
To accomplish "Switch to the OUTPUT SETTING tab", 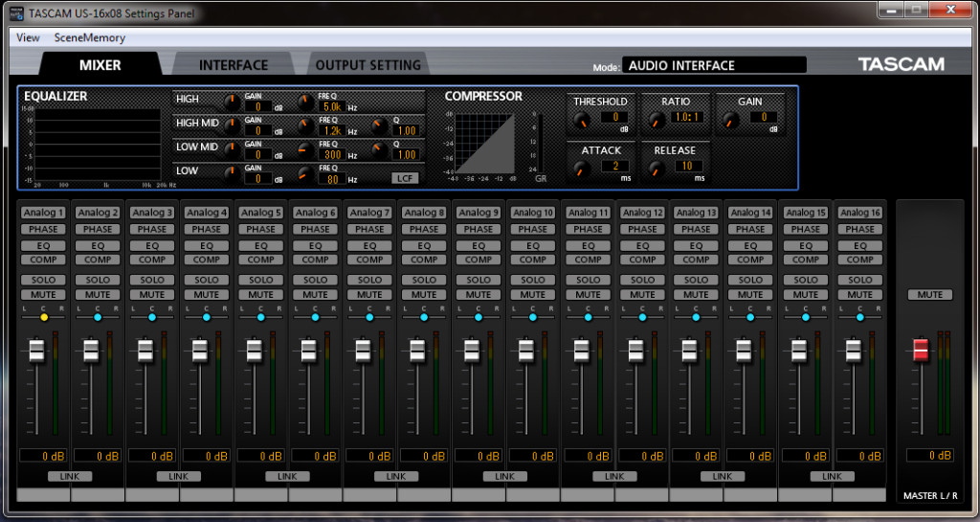I will [x=367, y=65].
